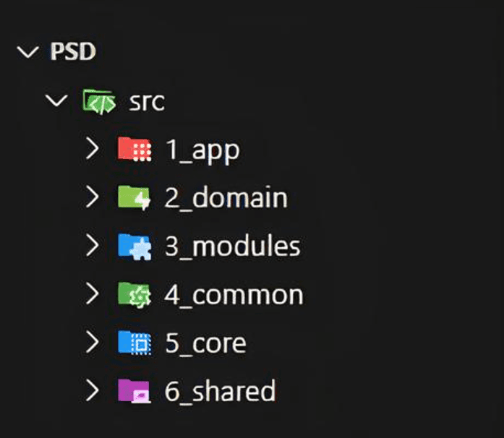Click the green src code folder icon

[x=99, y=101]
